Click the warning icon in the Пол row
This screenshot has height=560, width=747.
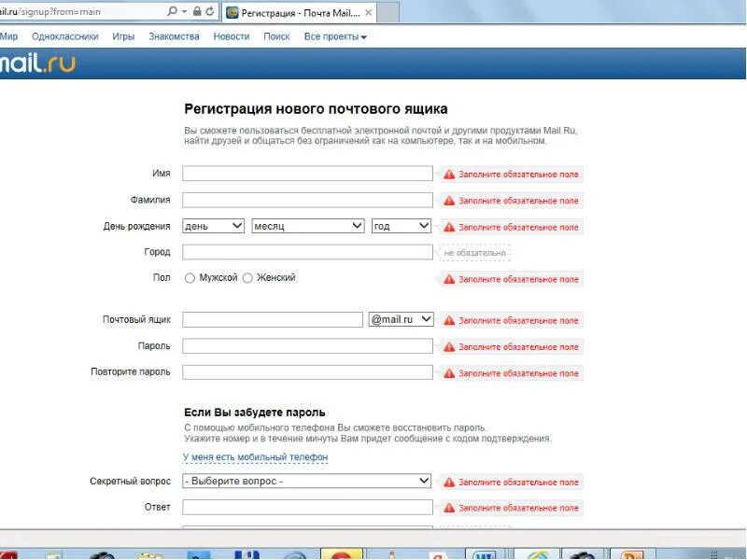pyautogui.click(x=449, y=279)
